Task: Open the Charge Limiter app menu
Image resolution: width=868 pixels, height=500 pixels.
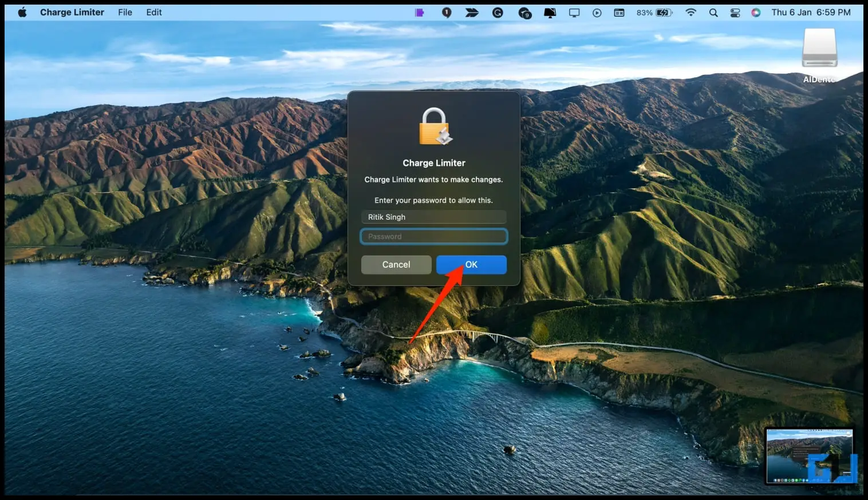Action: tap(72, 12)
